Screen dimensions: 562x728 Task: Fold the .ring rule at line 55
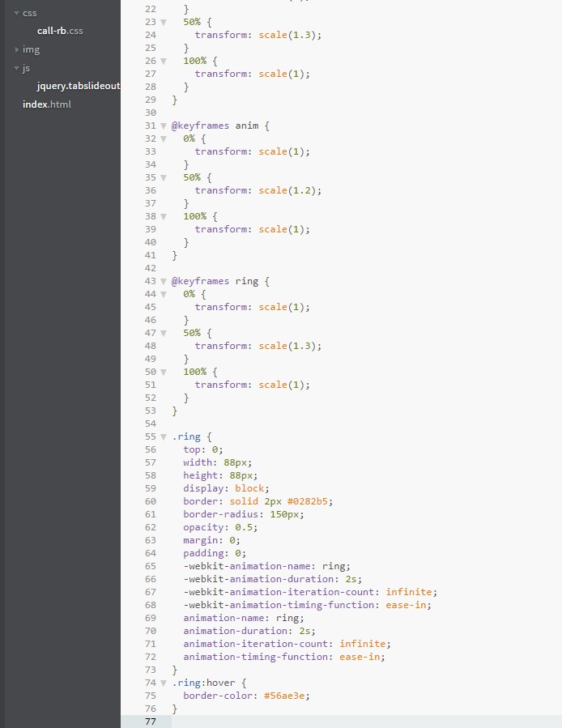(x=164, y=436)
